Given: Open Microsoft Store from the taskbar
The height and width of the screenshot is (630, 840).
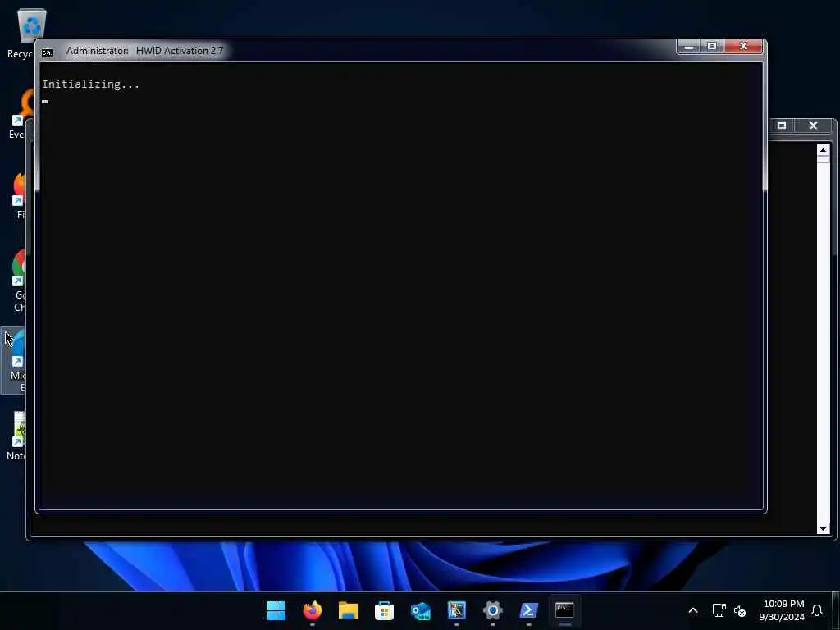Looking at the screenshot, I should pyautogui.click(x=384, y=610).
